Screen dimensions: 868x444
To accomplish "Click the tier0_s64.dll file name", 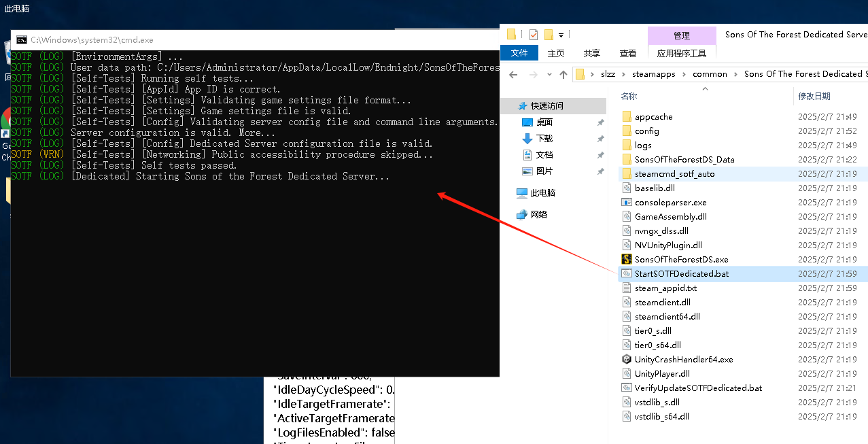I will pos(658,345).
